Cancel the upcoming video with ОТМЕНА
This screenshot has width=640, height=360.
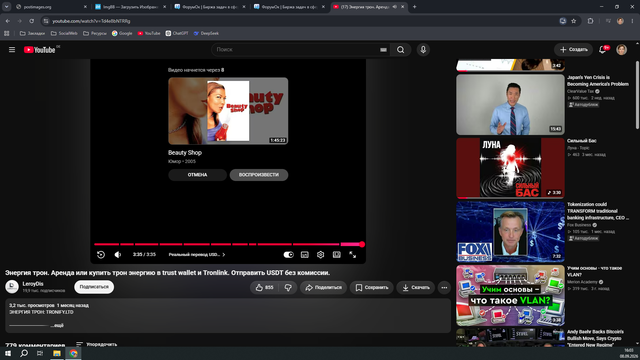click(198, 175)
